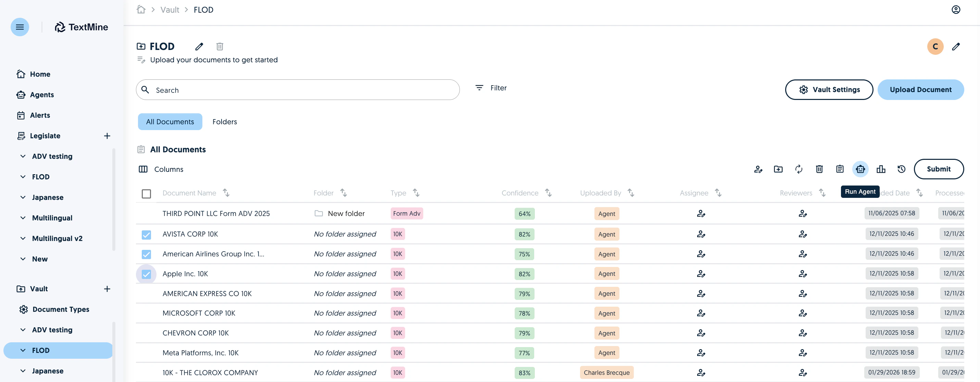Expand ADV testing under Legislate
This screenshot has height=382, width=980.
point(23,156)
